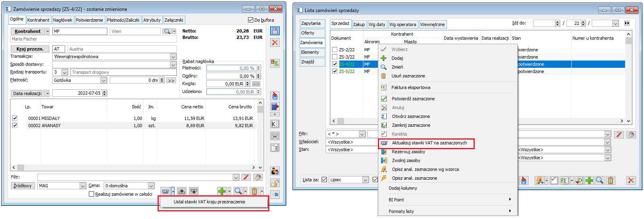Screen dimensions: 644x219
Task: Open the Płatność Gotówka dropdown
Action: 103,80
